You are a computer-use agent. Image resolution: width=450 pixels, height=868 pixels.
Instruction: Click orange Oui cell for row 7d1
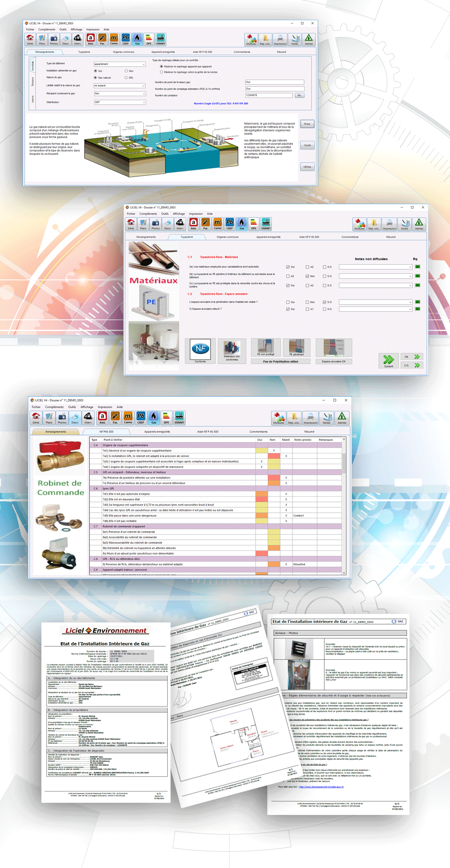[x=261, y=494]
